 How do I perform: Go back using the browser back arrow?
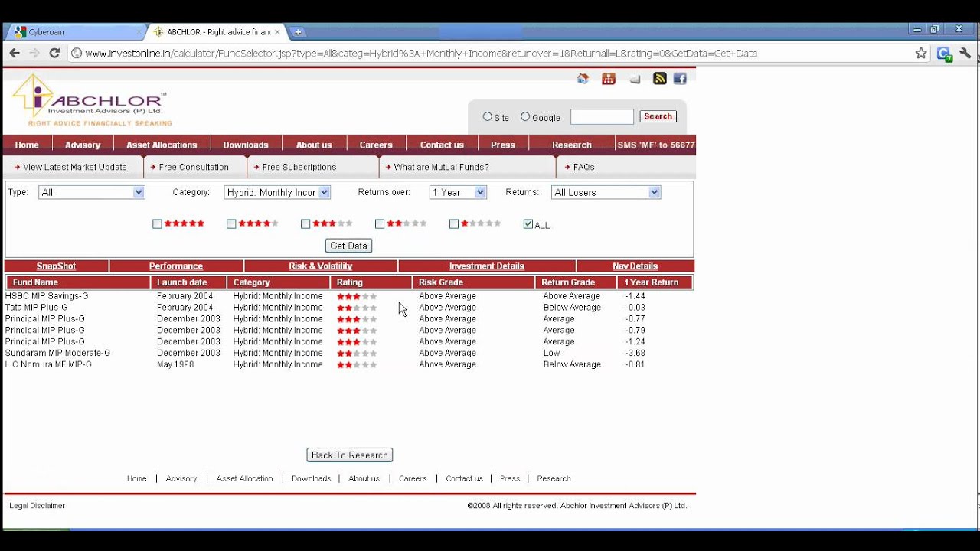click(x=15, y=53)
